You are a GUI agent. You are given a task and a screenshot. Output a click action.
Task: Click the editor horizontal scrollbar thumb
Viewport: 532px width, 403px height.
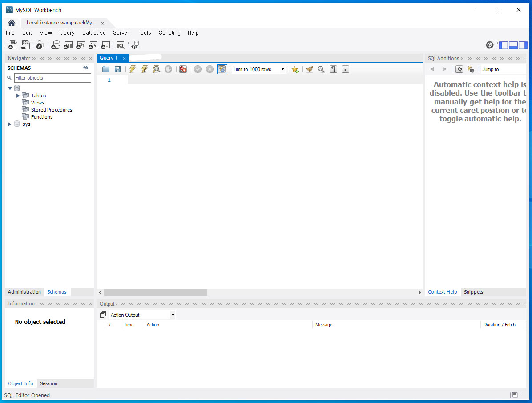coord(156,292)
